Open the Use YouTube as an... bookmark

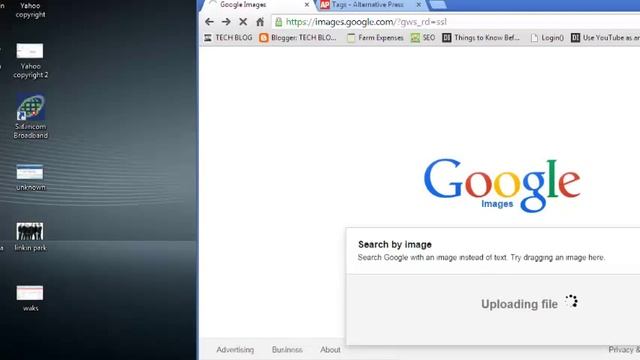[605, 38]
